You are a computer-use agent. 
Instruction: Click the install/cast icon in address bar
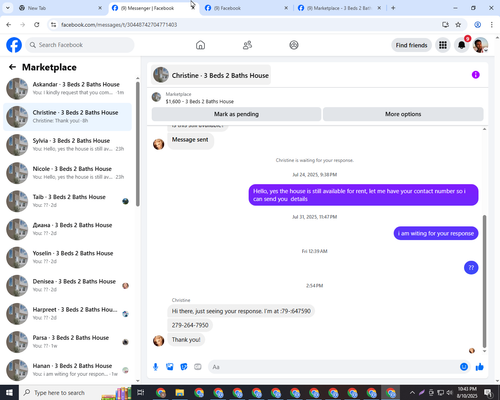pos(445,25)
